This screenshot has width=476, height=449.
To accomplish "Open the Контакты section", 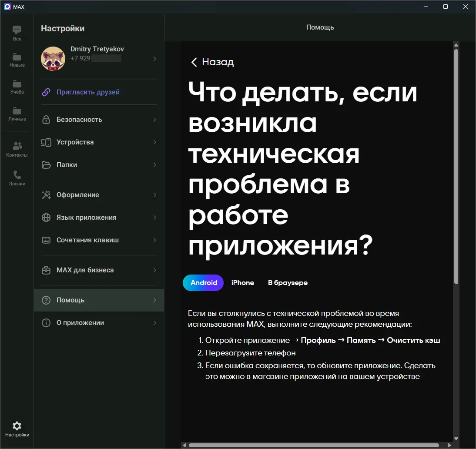I will [17, 149].
